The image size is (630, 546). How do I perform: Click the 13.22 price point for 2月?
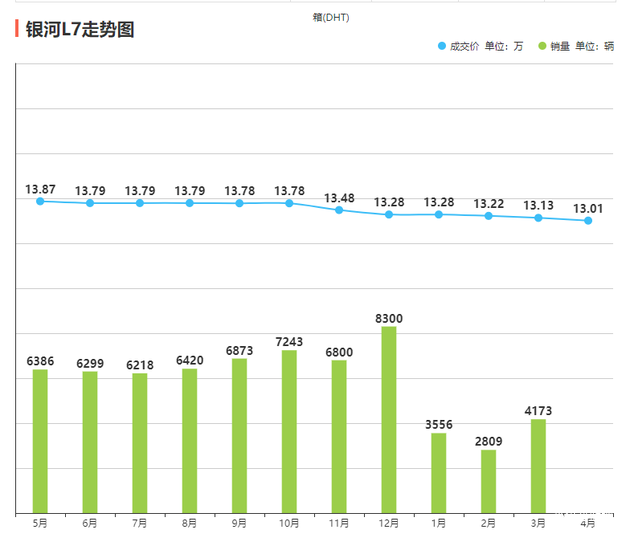[x=488, y=215]
